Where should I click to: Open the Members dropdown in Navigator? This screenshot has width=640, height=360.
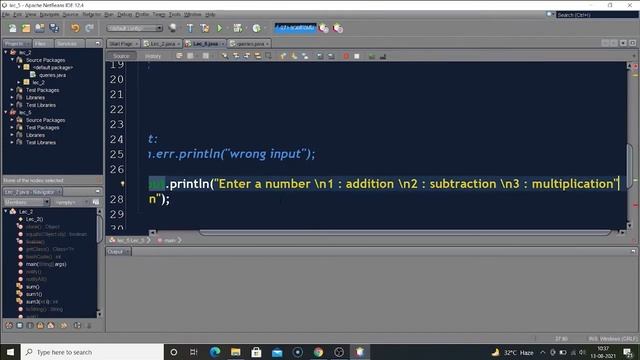click(27, 202)
